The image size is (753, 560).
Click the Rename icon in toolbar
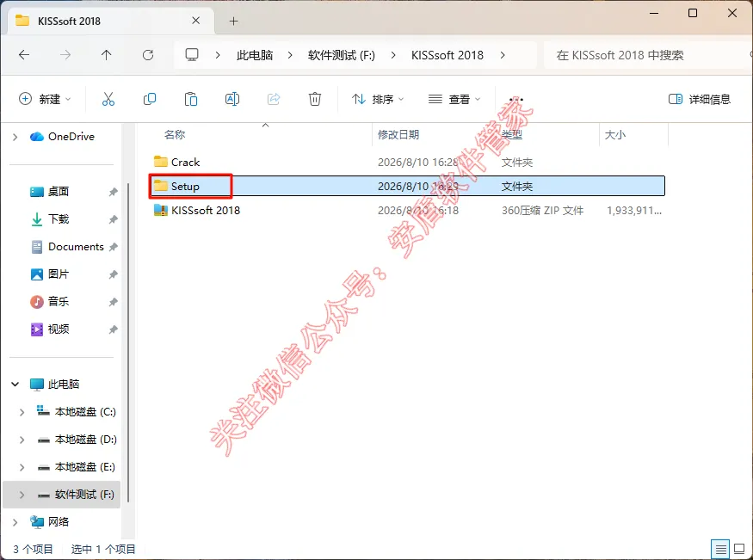[232, 99]
